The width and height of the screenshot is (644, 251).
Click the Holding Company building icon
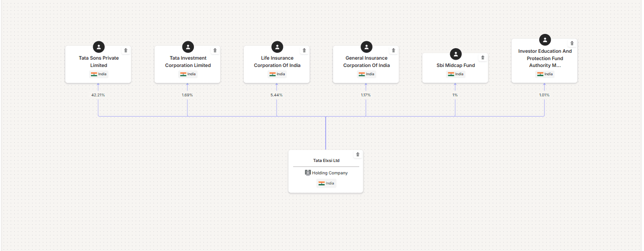308,173
